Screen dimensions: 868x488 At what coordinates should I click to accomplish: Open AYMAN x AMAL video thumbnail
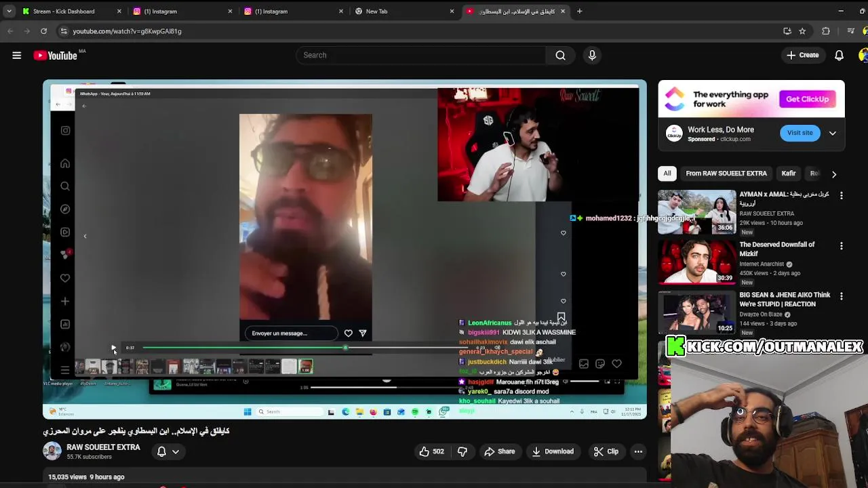[x=696, y=212]
